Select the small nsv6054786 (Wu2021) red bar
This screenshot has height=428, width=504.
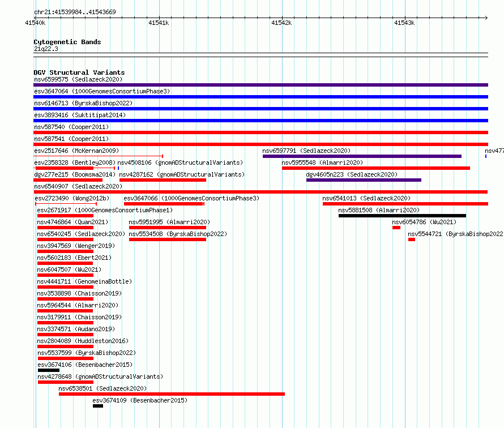click(x=396, y=228)
